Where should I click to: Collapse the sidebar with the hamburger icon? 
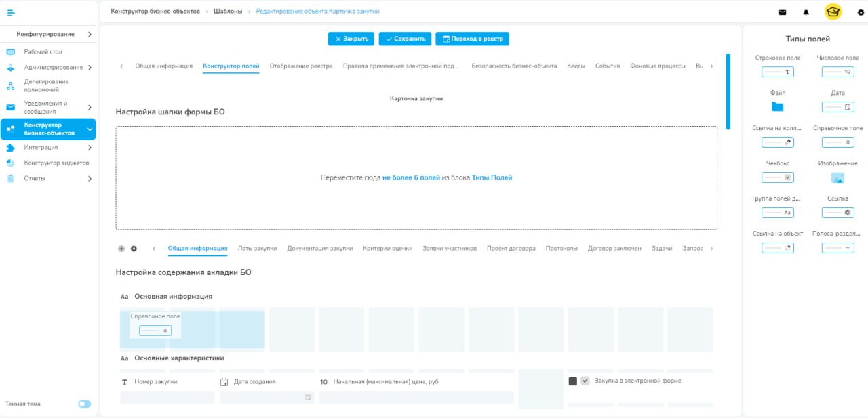[x=11, y=12]
